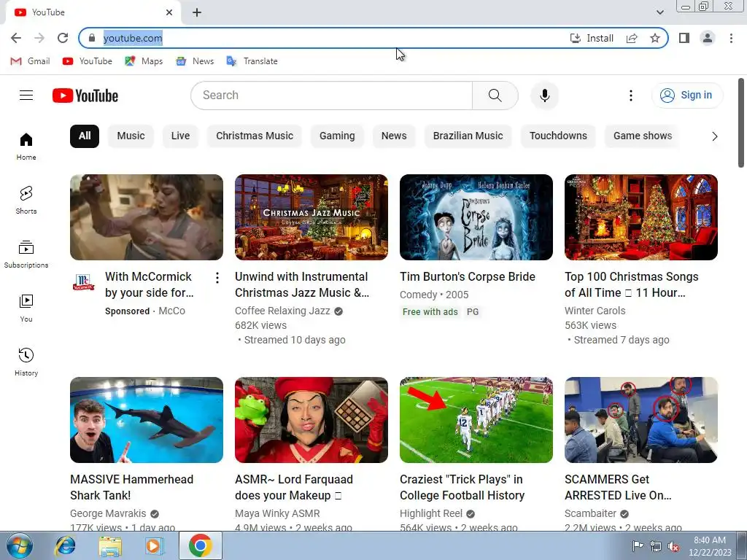Show more category chips with right arrow
Screen dimensions: 747x560
714,136
